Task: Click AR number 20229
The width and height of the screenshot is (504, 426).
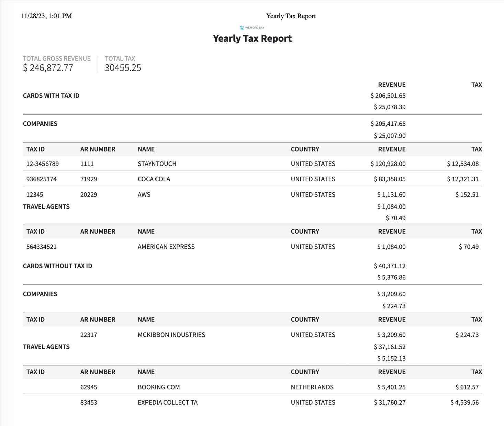Action: [x=89, y=194]
